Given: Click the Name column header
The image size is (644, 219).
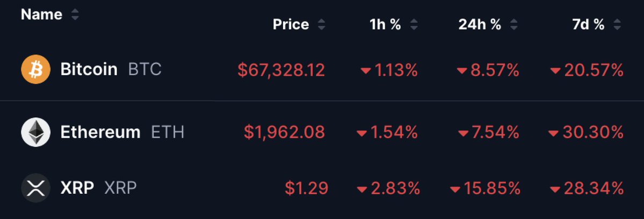Looking at the screenshot, I should point(41,15).
